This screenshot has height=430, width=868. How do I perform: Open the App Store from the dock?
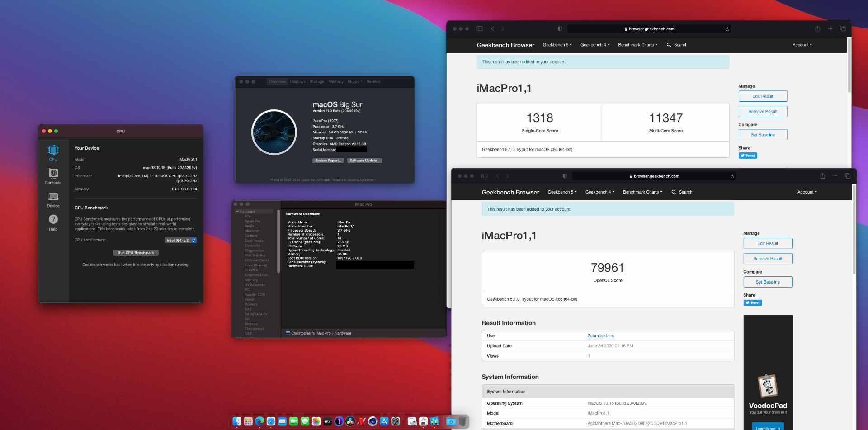pos(384,421)
